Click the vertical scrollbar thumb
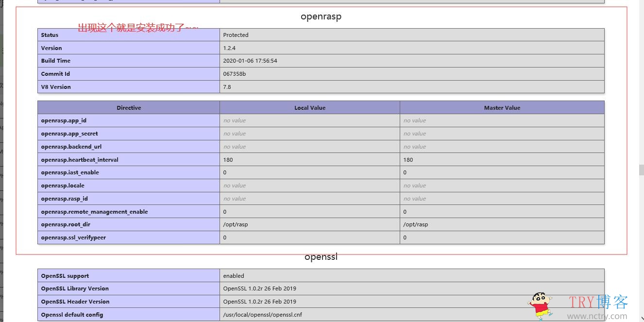The image size is (644, 322). click(x=641, y=169)
